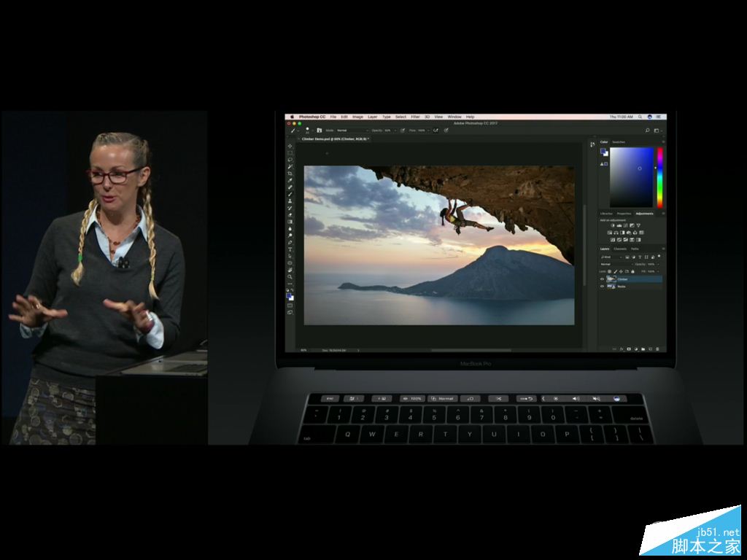This screenshot has height=560, width=747.
Task: Add a layer mask from Layers panel bottom
Action: [x=629, y=349]
